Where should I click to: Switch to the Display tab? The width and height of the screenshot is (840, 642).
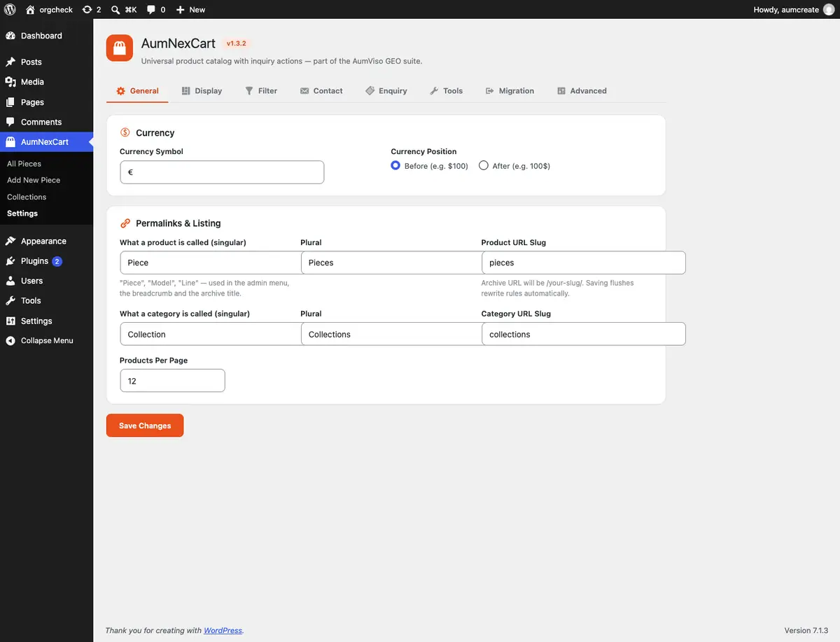point(202,91)
